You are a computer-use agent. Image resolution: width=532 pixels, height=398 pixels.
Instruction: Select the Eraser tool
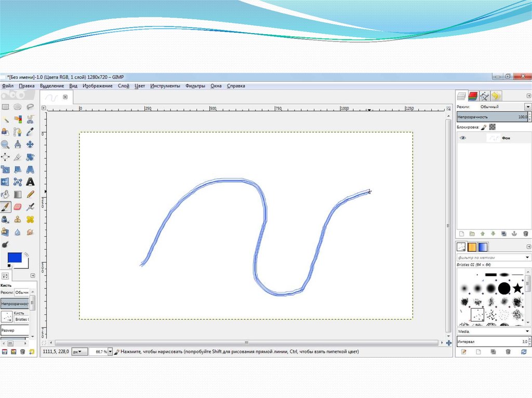click(x=18, y=207)
